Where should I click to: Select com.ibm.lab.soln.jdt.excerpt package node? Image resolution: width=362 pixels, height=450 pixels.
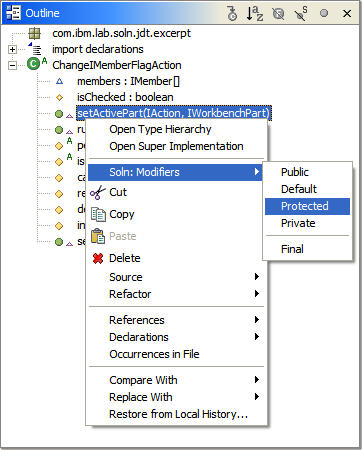coord(121,33)
